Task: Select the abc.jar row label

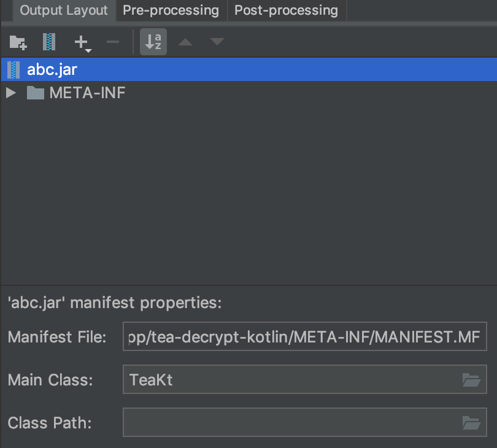Action: pos(52,69)
